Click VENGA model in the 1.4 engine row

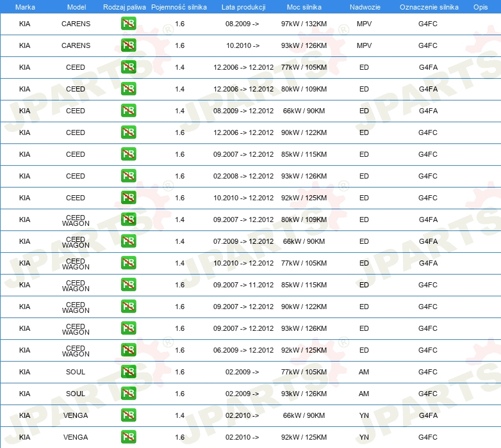click(76, 415)
